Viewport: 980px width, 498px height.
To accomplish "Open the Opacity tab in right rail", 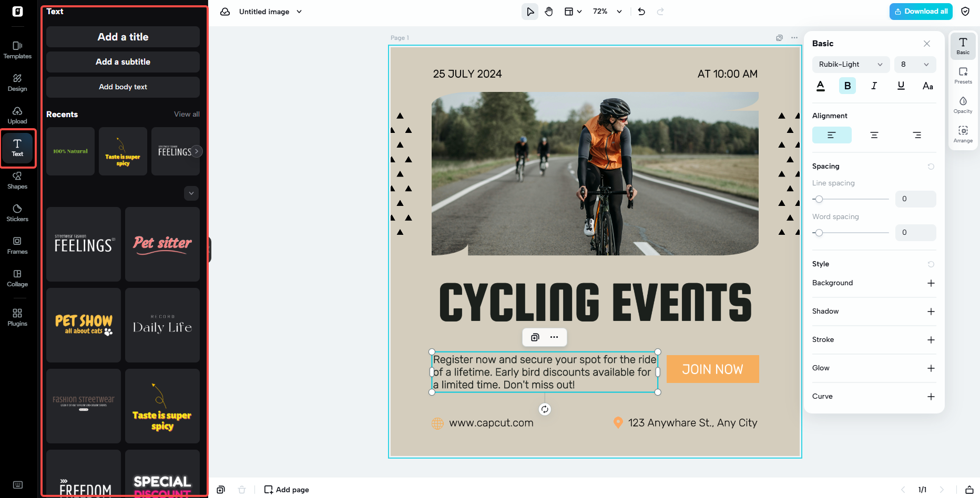I will 963,105.
